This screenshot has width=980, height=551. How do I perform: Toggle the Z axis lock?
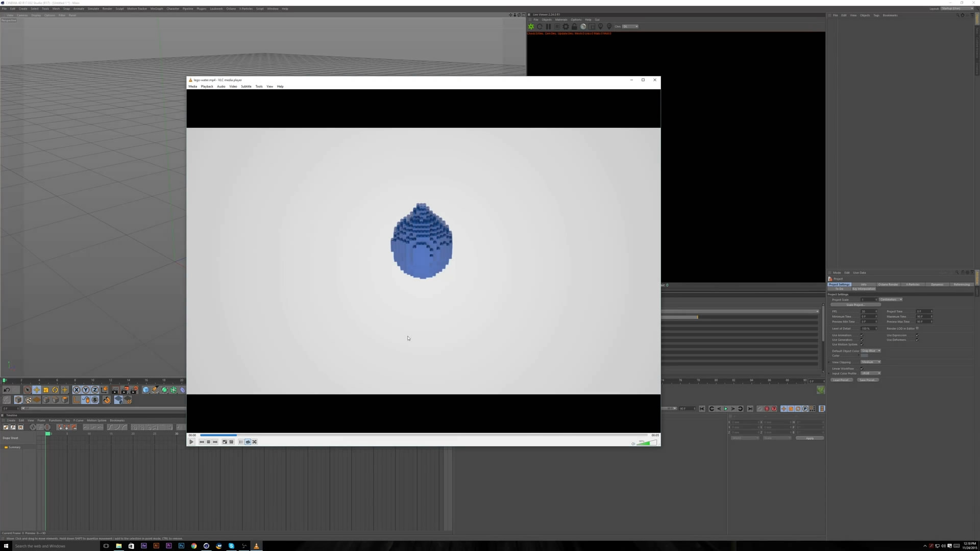(x=95, y=390)
